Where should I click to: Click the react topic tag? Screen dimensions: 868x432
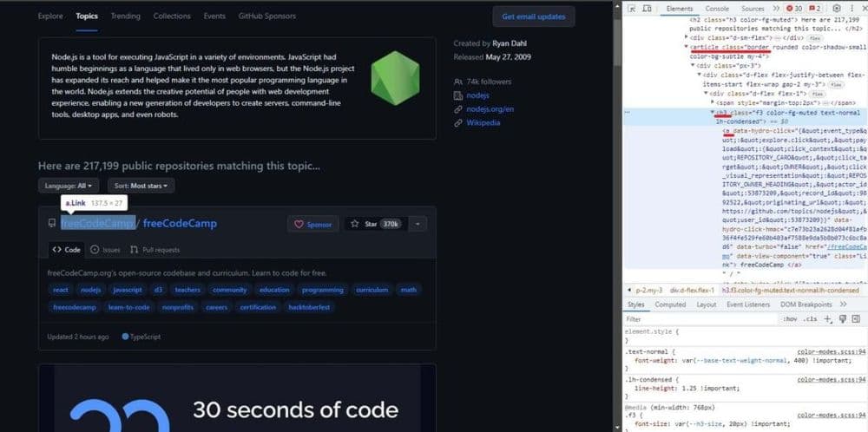point(61,290)
